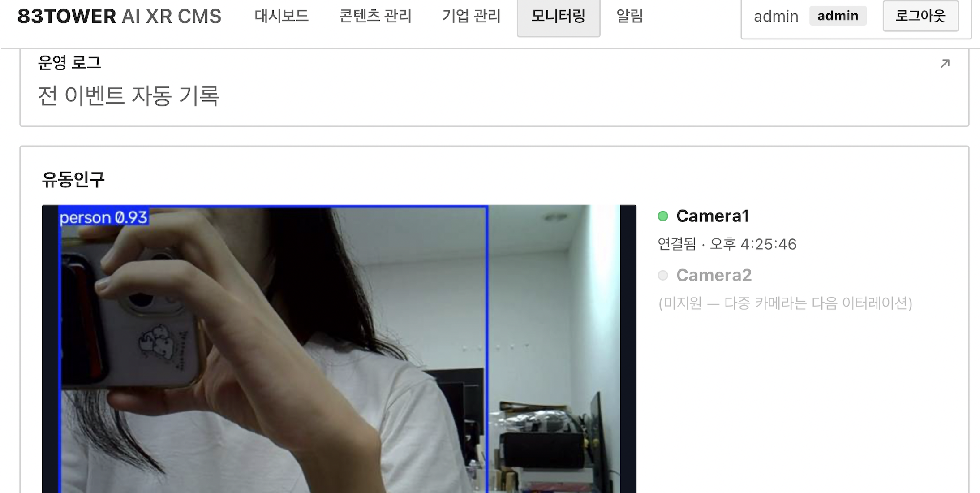This screenshot has width=980, height=493.
Task: Click the 83TOWER AI XR CMS logo
Action: 120,16
